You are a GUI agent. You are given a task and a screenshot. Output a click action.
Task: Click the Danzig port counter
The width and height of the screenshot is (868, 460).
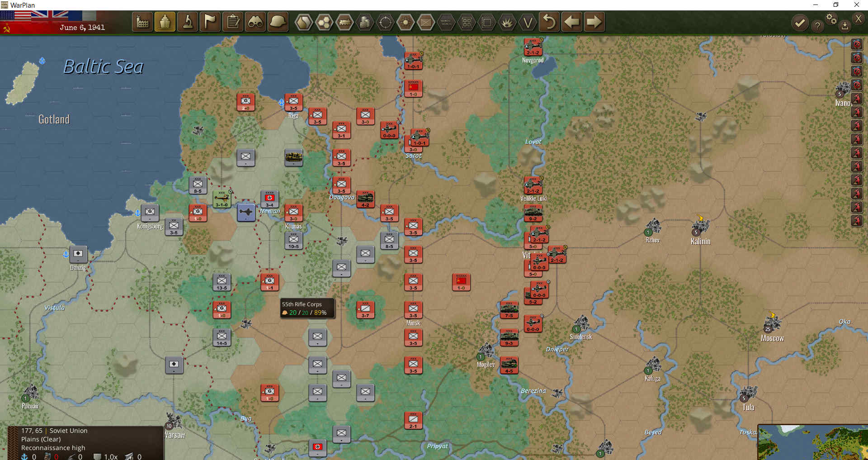pos(78,255)
